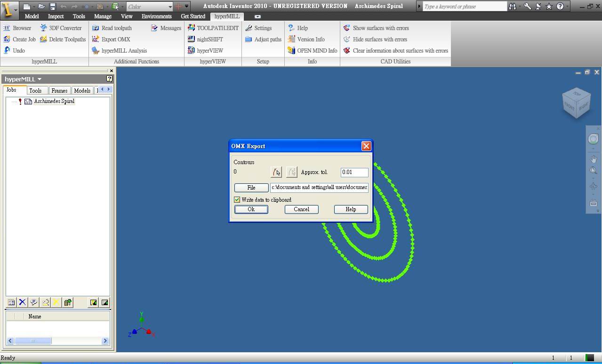Click the joblist properties icon in Jobs toolbar

pyautogui.click(x=11, y=302)
